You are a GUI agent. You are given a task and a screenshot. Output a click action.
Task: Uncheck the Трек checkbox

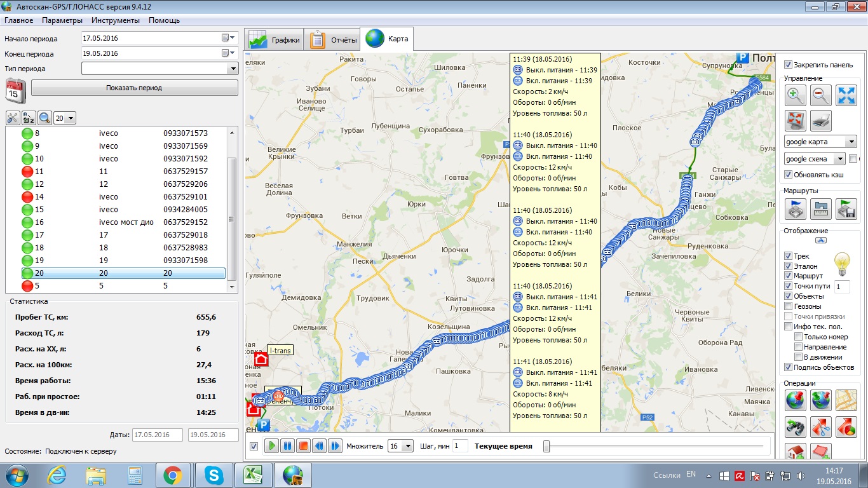[789, 256]
